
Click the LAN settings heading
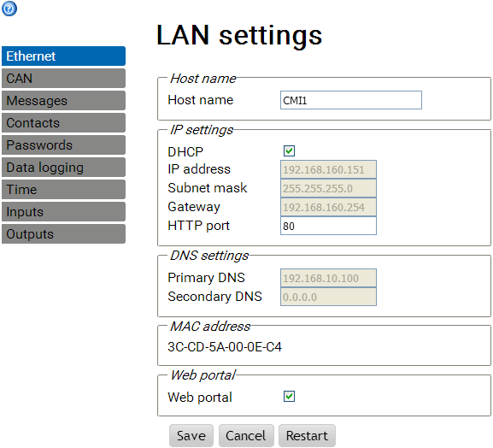pyautogui.click(x=239, y=35)
